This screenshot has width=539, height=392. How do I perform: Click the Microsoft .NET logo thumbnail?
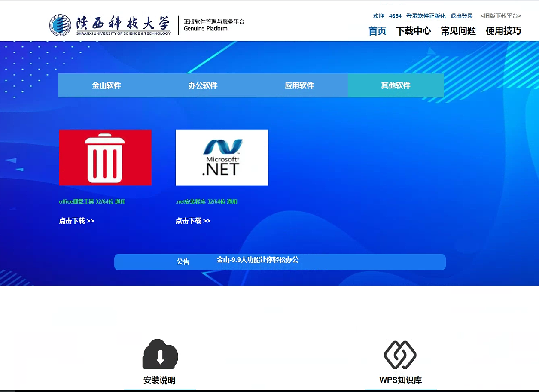coord(222,158)
